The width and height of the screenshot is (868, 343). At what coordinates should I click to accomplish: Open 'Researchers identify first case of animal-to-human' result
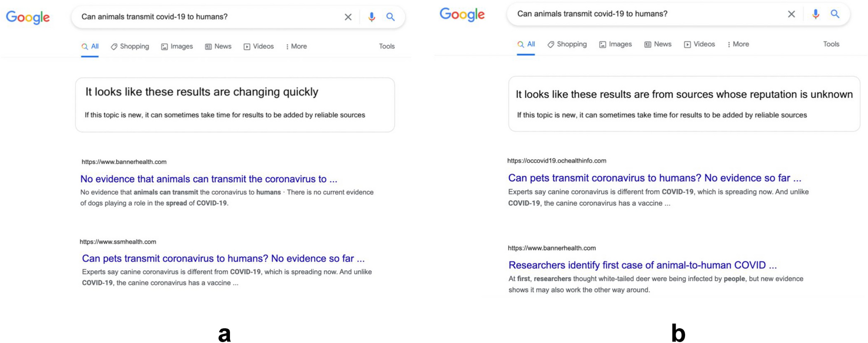(642, 265)
